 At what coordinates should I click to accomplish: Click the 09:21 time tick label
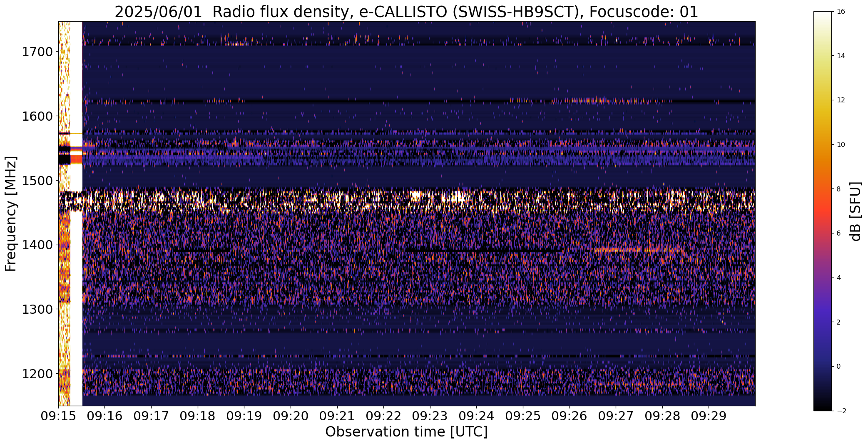point(337,416)
